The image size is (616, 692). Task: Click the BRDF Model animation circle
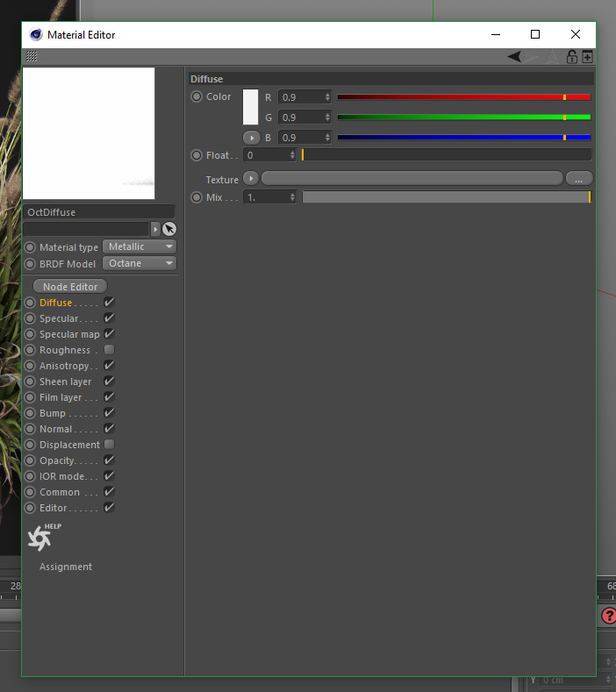(x=30, y=263)
